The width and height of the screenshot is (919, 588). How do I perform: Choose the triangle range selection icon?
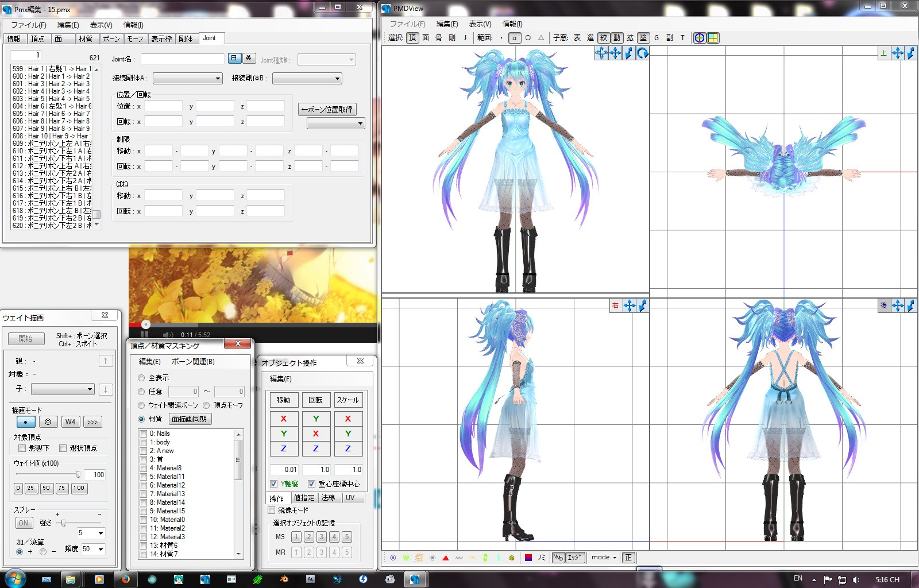pos(541,38)
